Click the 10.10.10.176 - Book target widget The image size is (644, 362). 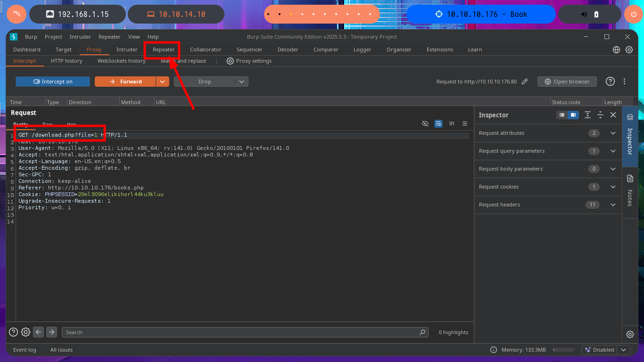(x=480, y=14)
